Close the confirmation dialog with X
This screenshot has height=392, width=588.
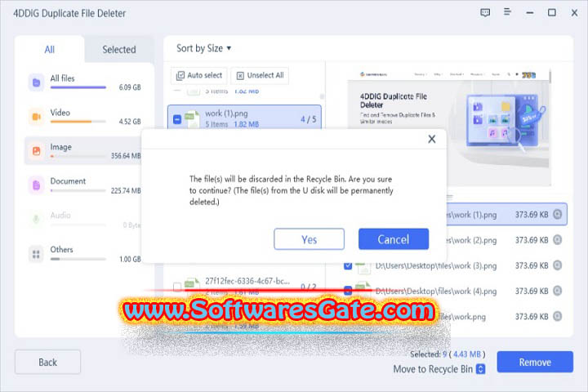click(432, 139)
